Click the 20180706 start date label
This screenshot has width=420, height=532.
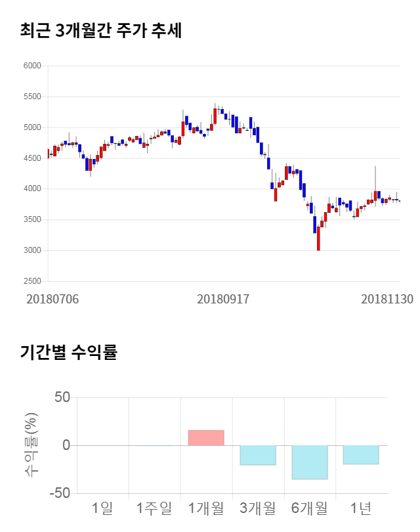click(52, 299)
